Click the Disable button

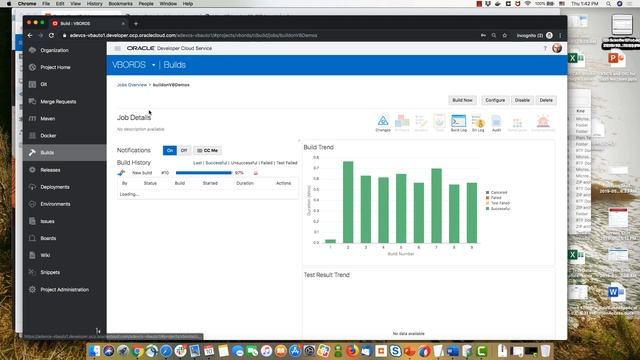coord(522,100)
